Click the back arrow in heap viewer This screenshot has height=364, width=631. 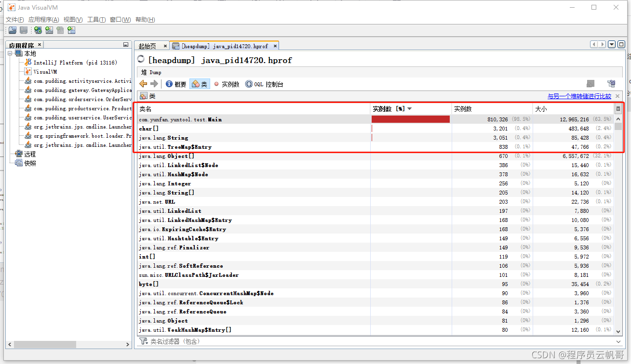click(143, 84)
